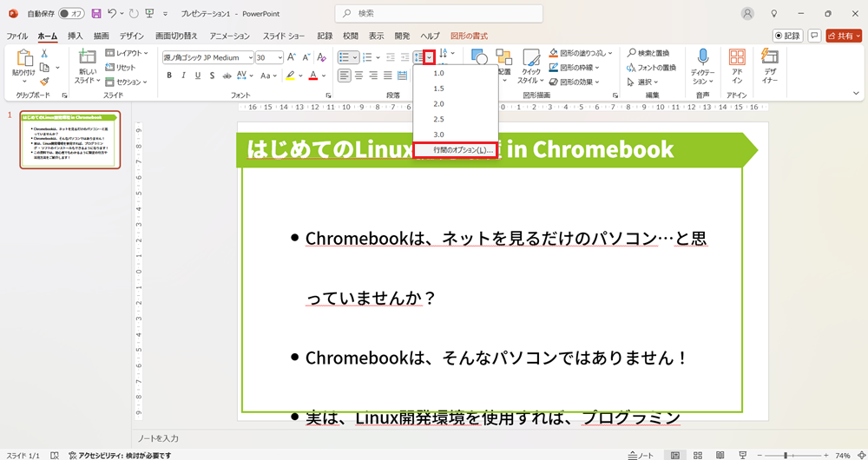Toggle Underline formatting
This screenshot has width=868, height=460.
(x=197, y=76)
